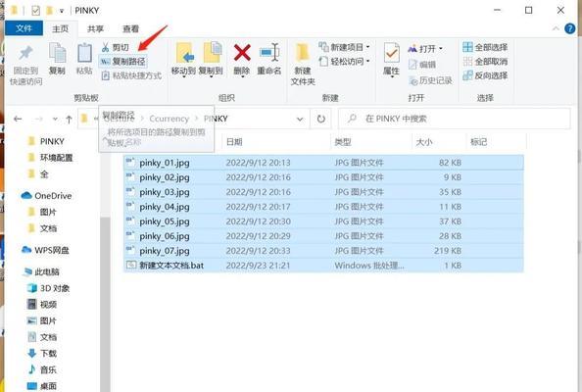Screen dimensions: 582x392
Task: Click Select none (全部取消)
Action: pyautogui.click(x=485, y=61)
